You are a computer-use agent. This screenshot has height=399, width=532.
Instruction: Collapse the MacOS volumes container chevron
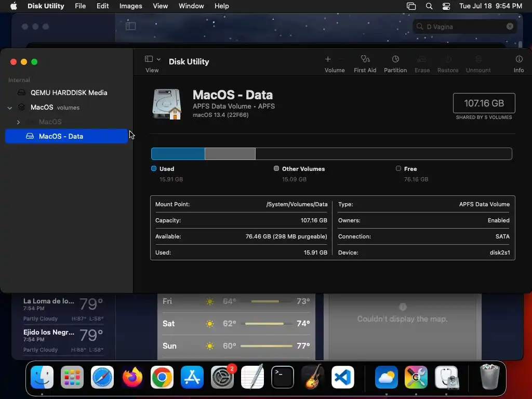tap(10, 108)
